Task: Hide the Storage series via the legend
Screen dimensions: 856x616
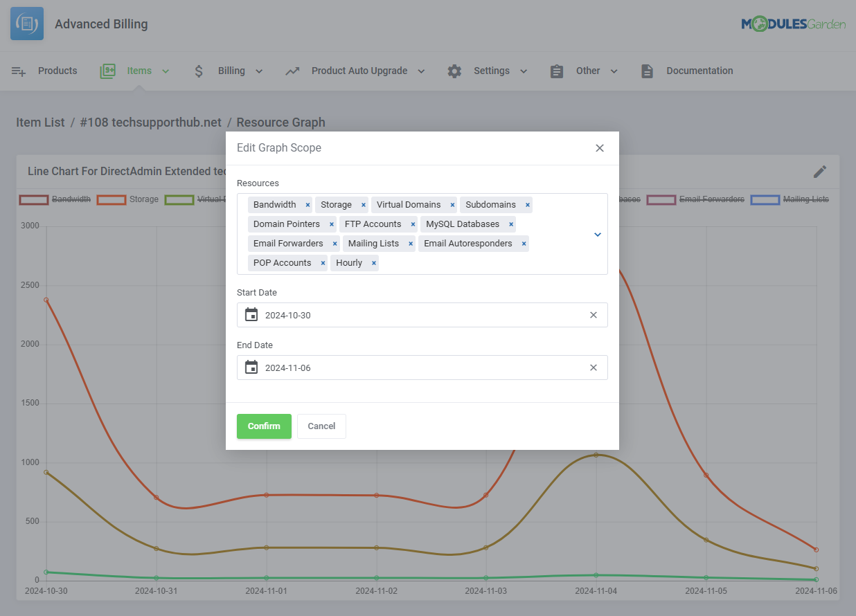Action: coord(143,199)
